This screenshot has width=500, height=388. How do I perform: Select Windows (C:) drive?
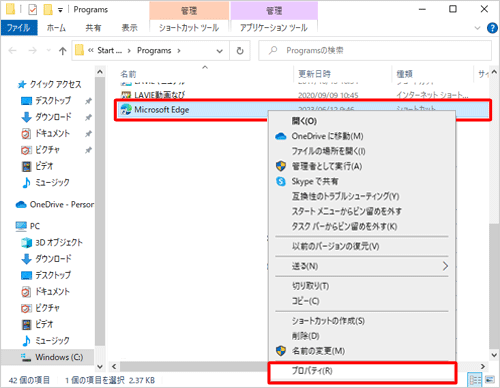(48, 357)
